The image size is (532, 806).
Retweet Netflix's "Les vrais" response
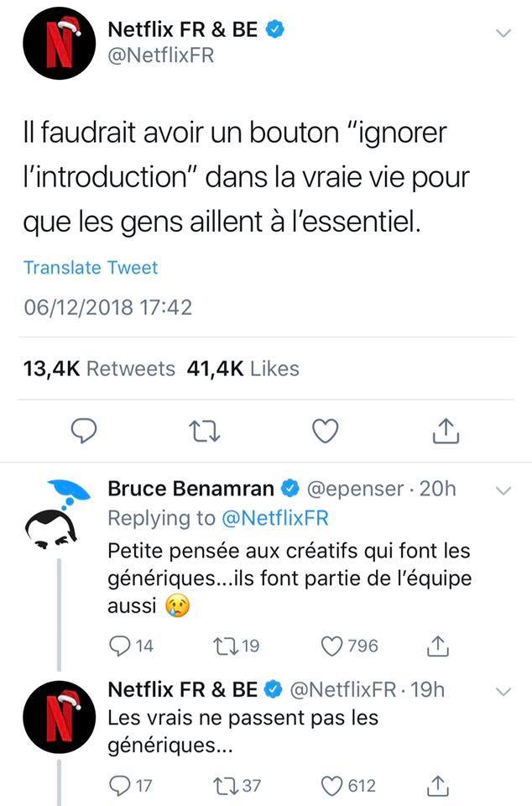(224, 786)
